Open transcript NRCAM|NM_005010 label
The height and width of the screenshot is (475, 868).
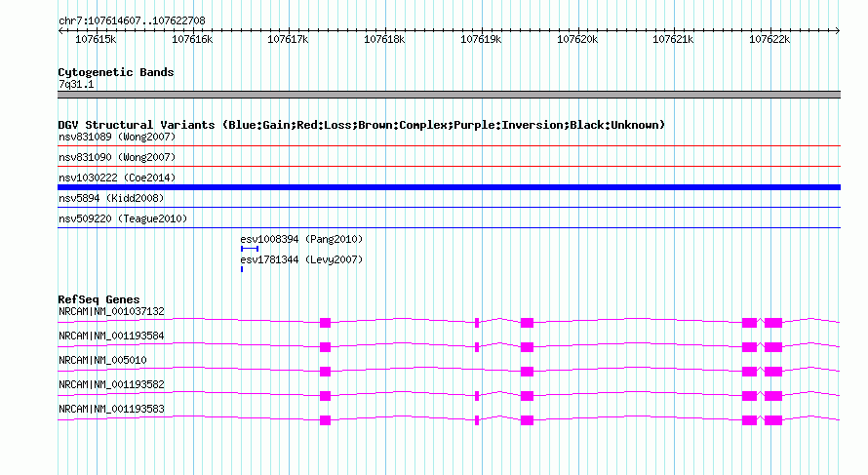coord(102,361)
